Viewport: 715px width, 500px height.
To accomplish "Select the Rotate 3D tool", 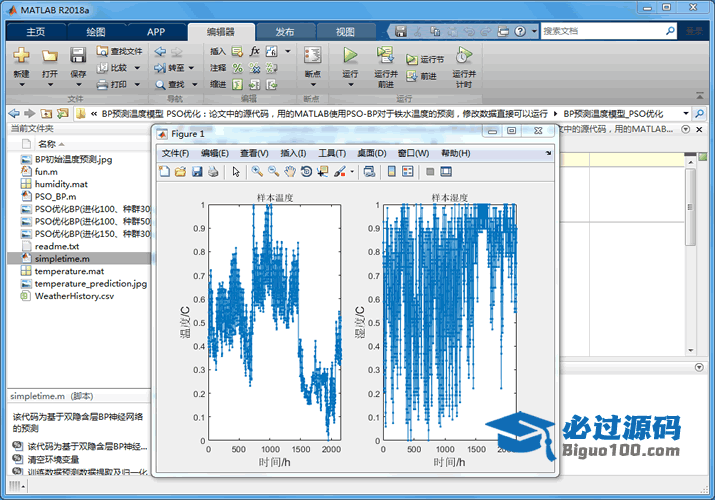I will (306, 172).
